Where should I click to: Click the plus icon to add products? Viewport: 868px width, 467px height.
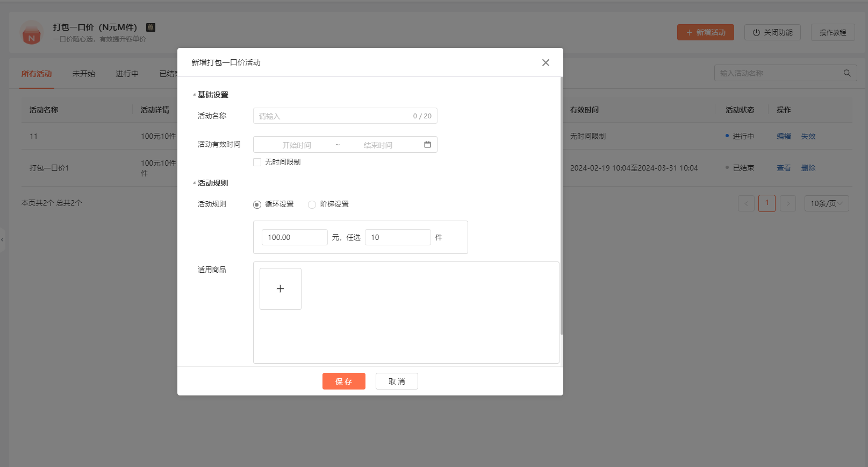point(280,289)
